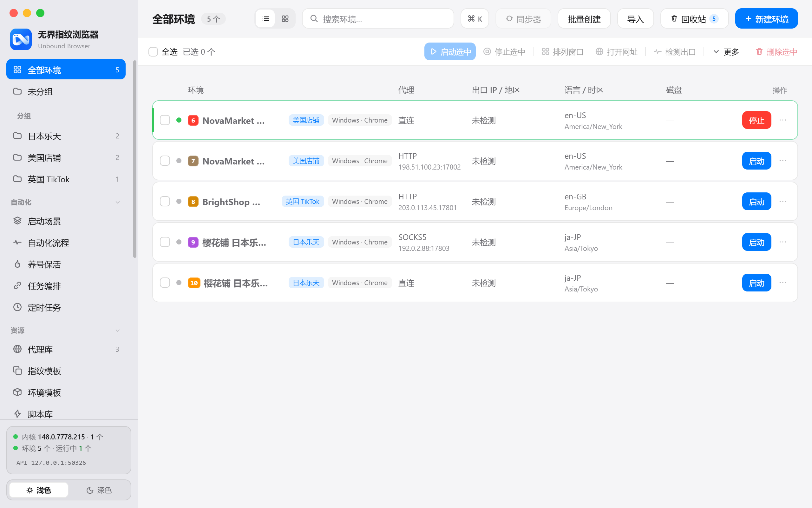Open 定时任务 scheduled tasks
812x508 pixels.
coord(66,307)
